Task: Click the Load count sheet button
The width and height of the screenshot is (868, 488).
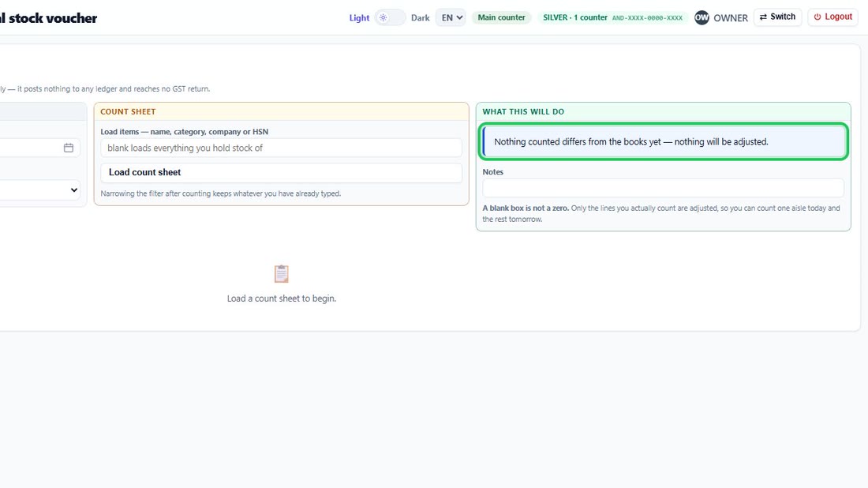Action: pos(281,172)
